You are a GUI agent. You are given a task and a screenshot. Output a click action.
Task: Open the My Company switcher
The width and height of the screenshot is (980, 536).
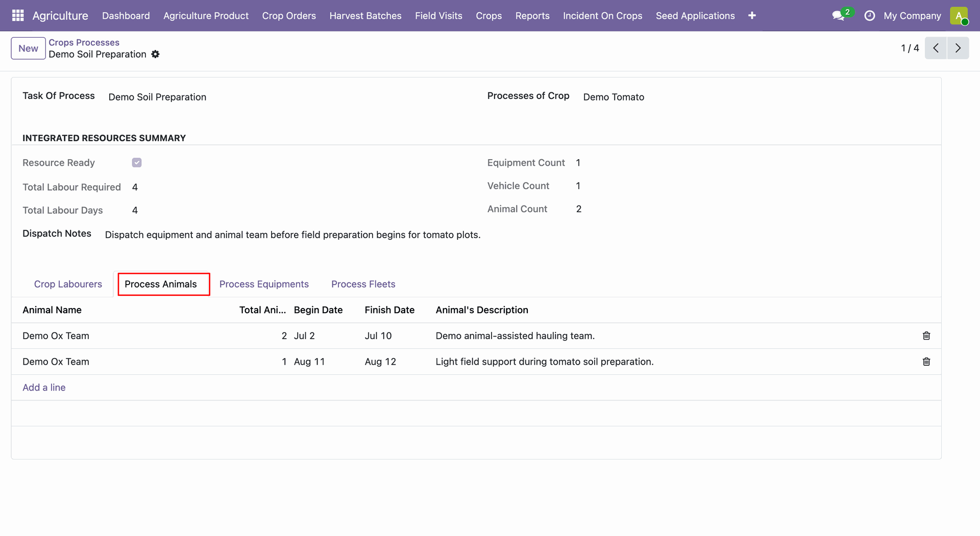point(912,16)
